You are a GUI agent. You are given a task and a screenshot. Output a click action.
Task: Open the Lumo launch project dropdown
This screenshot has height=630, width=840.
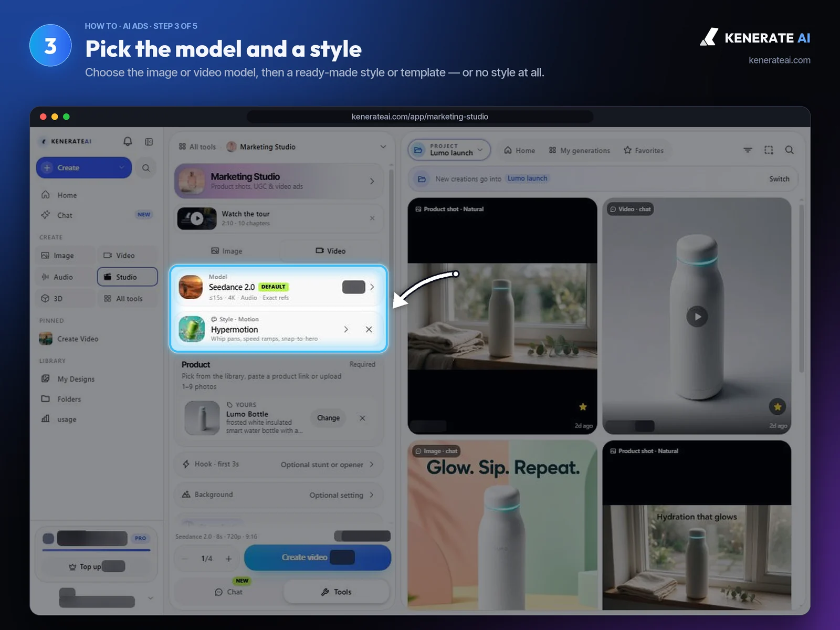point(449,150)
